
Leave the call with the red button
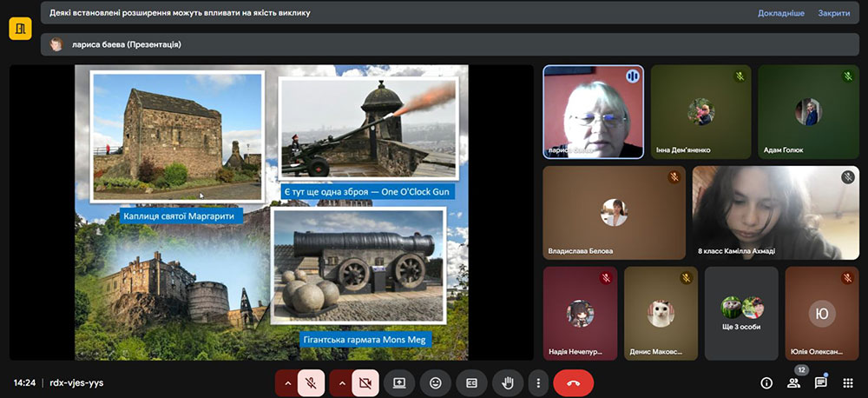click(x=573, y=382)
